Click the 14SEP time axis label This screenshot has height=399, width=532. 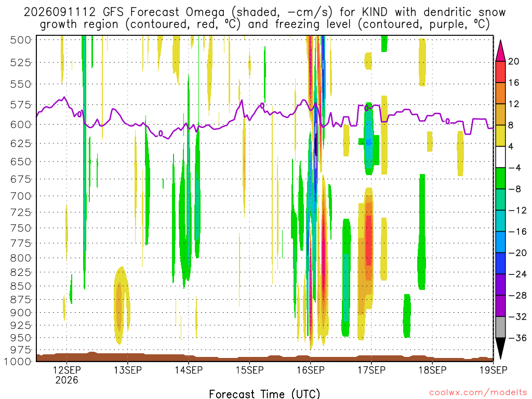click(x=189, y=370)
